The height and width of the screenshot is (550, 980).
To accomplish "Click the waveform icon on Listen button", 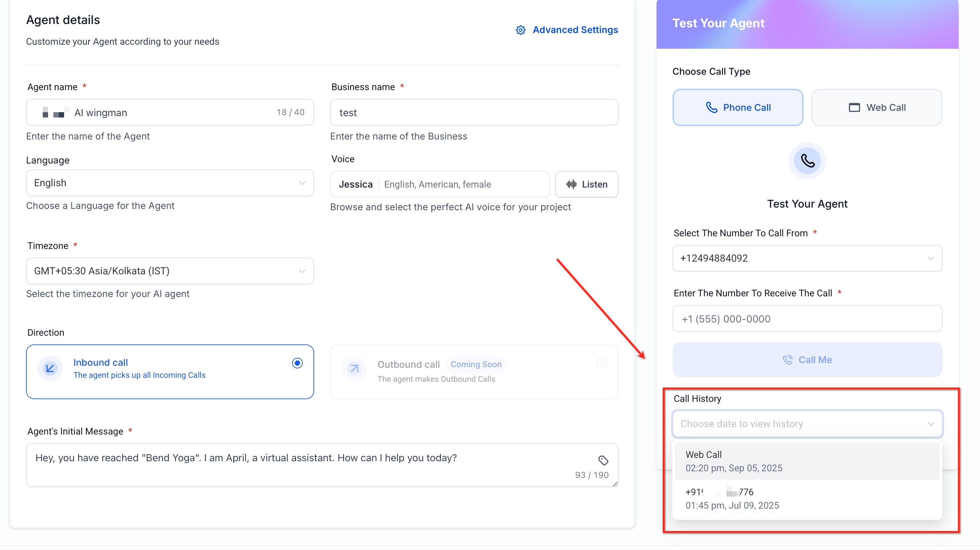I will pos(571,185).
